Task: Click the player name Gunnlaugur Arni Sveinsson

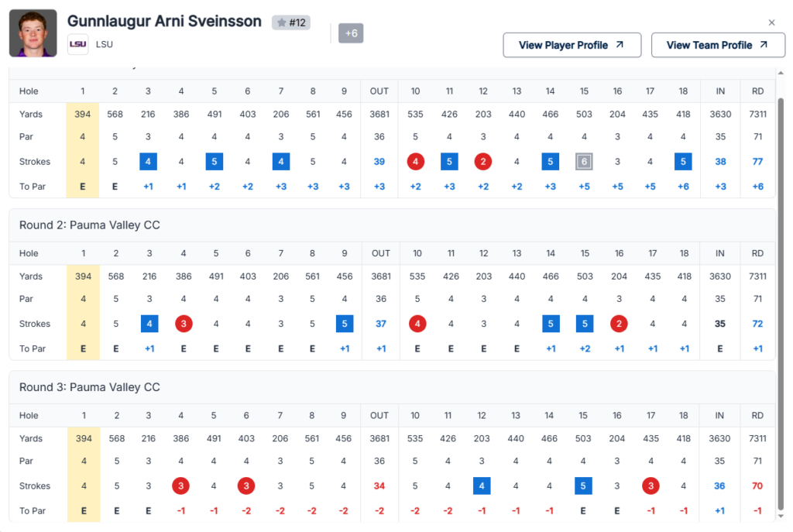Action: [164, 22]
